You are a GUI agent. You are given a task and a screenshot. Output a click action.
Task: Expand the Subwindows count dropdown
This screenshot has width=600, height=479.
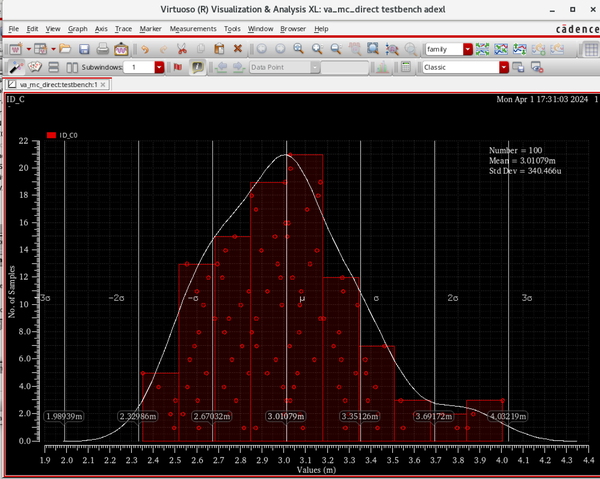[159, 67]
